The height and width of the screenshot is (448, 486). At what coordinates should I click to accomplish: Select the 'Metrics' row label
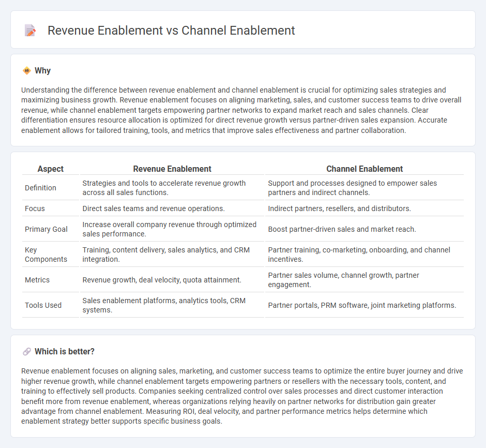[x=37, y=280]
